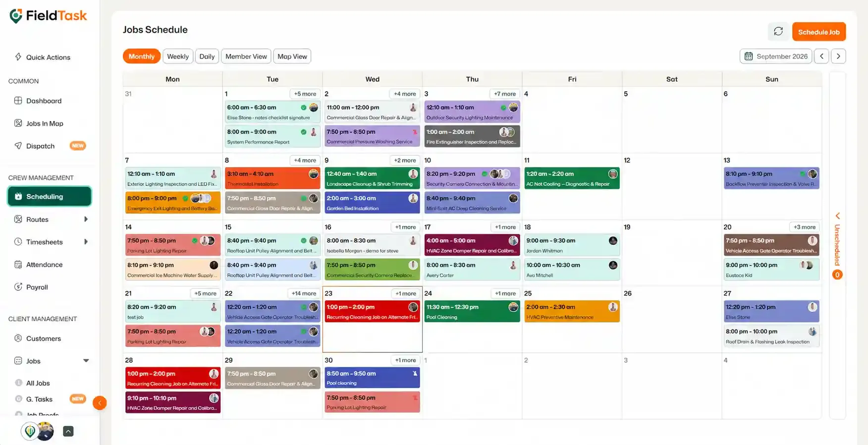Click the Payroll icon

pyautogui.click(x=18, y=287)
